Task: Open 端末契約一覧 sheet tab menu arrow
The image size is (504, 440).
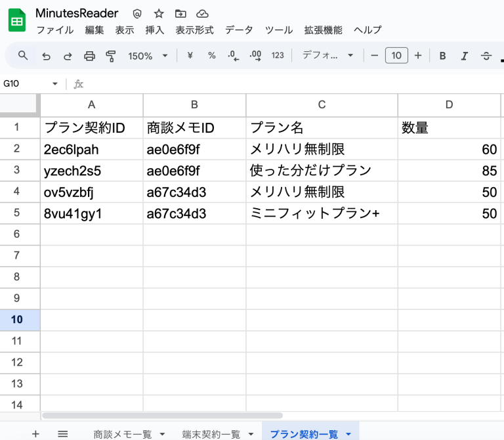Action: pos(251,434)
